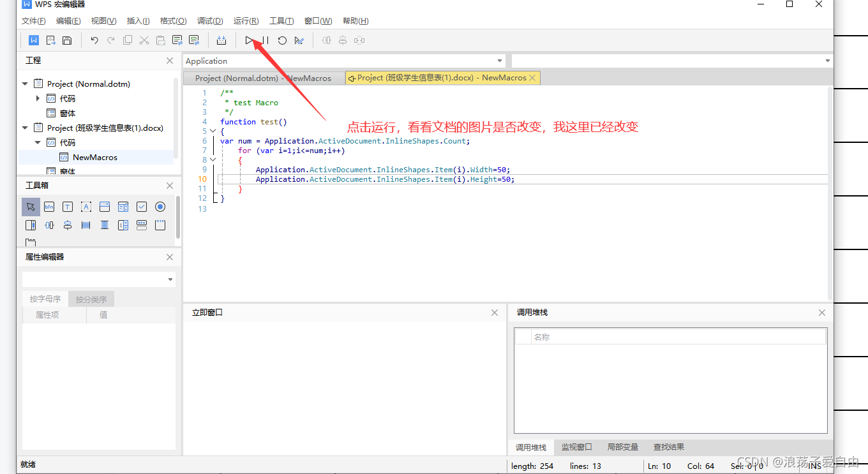Click the copy icon in the toolbar
Viewport: 868px width, 474px height.
coord(128,40)
